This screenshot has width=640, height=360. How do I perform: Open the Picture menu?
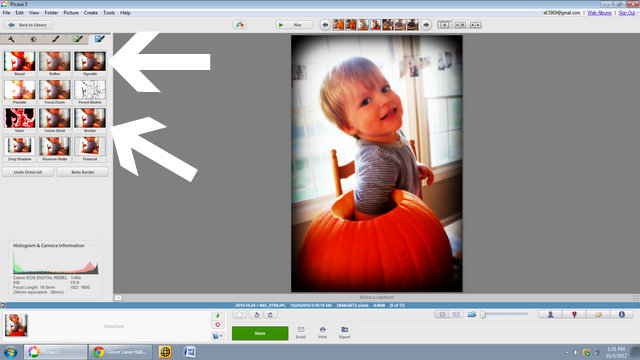(71, 13)
